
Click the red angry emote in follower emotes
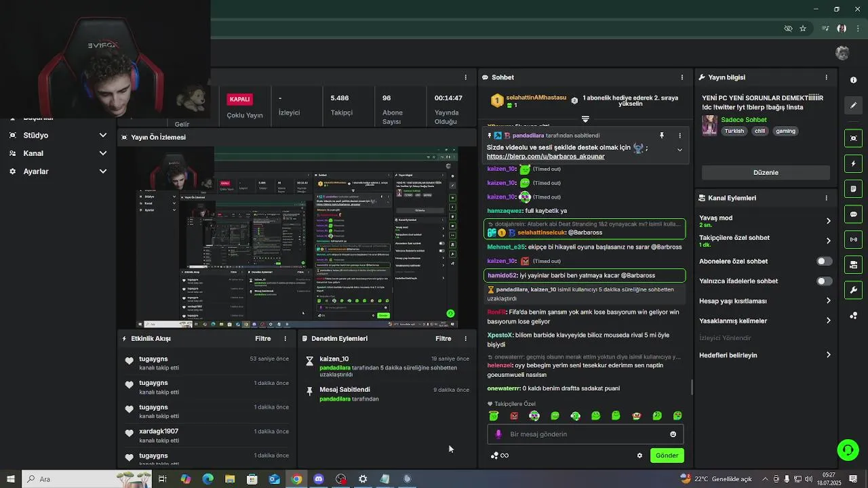(x=514, y=415)
